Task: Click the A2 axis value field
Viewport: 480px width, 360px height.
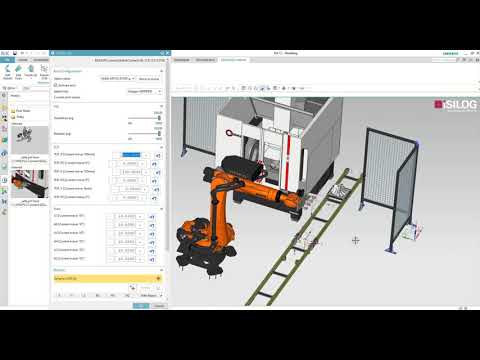Action: [126, 225]
